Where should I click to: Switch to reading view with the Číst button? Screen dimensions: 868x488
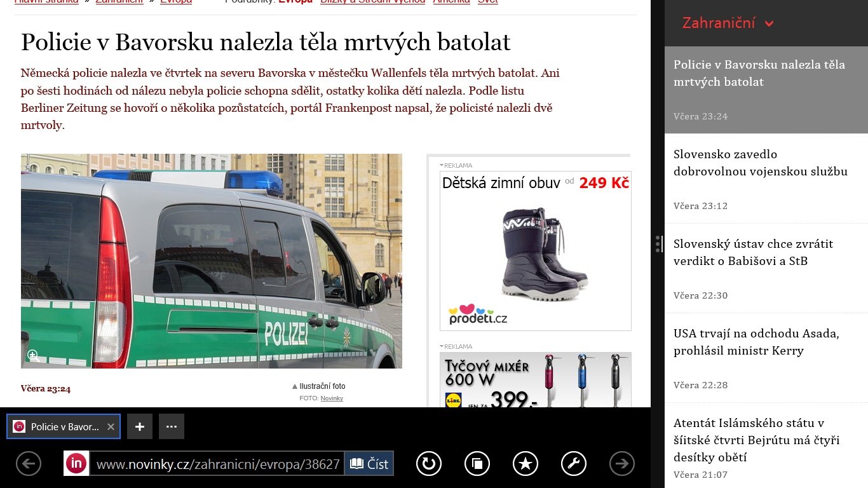(x=369, y=464)
